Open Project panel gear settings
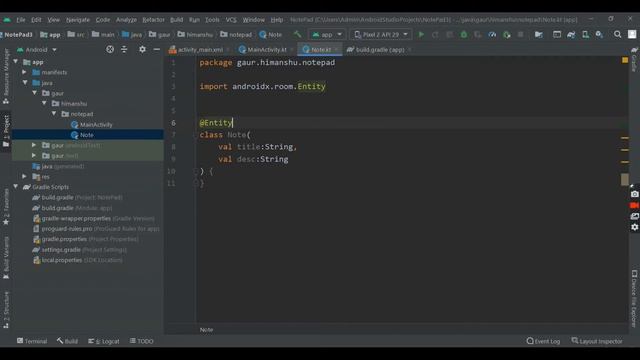Viewport: 640px width, 360px height. 142,49
